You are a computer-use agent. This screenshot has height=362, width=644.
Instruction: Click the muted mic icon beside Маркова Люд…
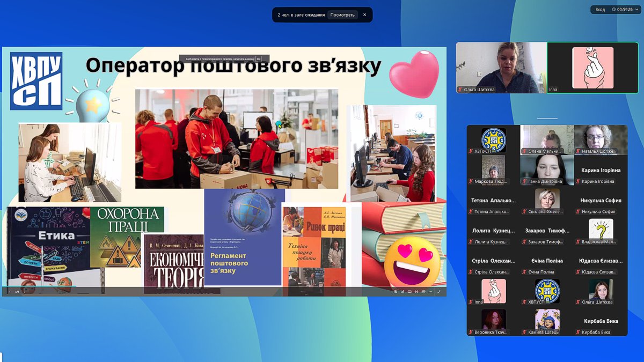point(471,181)
